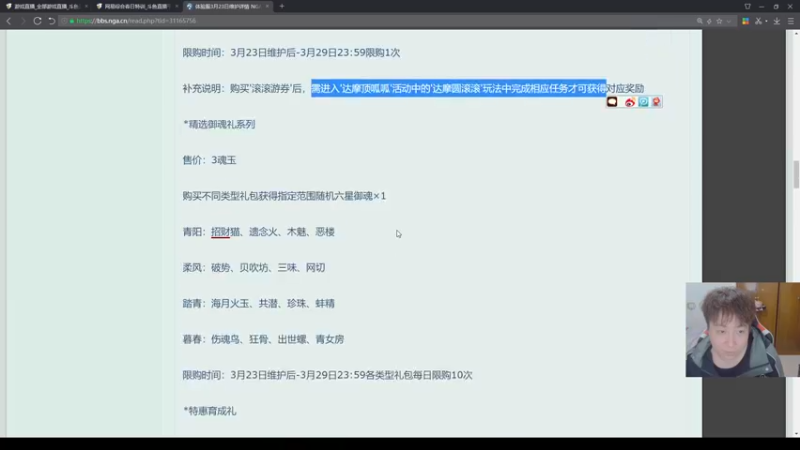
Task: Click the underlined word 招财猫
Action: [x=225, y=232]
